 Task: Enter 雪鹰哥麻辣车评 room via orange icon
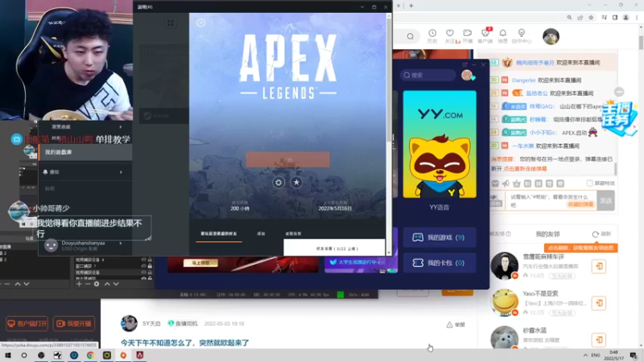pos(599,266)
